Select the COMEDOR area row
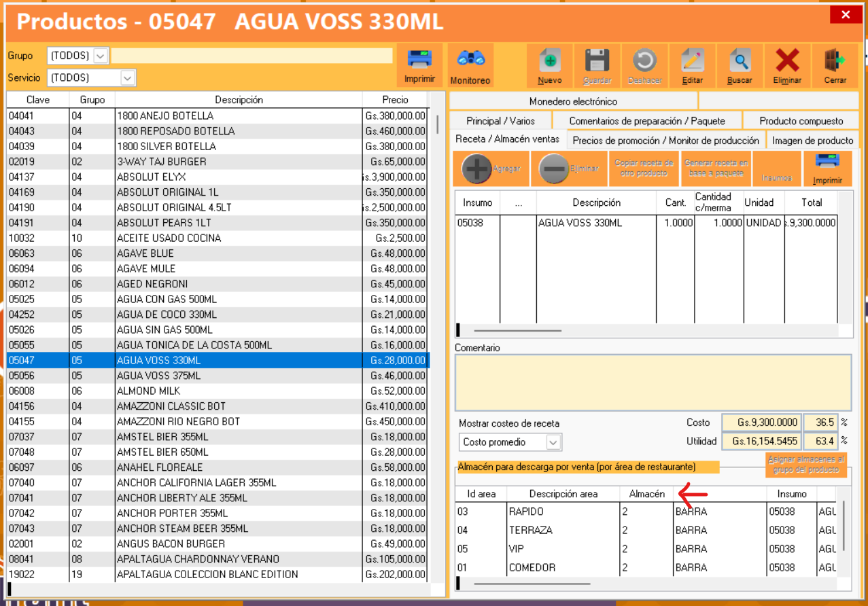 click(646, 567)
